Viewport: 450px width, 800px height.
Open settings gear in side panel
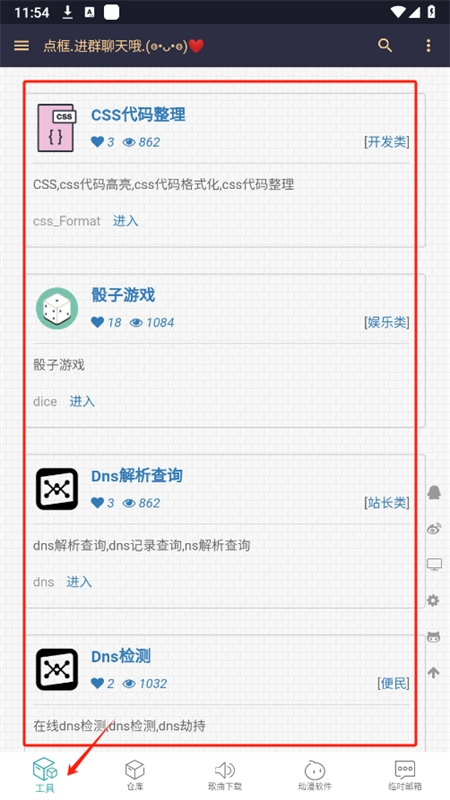(x=433, y=601)
